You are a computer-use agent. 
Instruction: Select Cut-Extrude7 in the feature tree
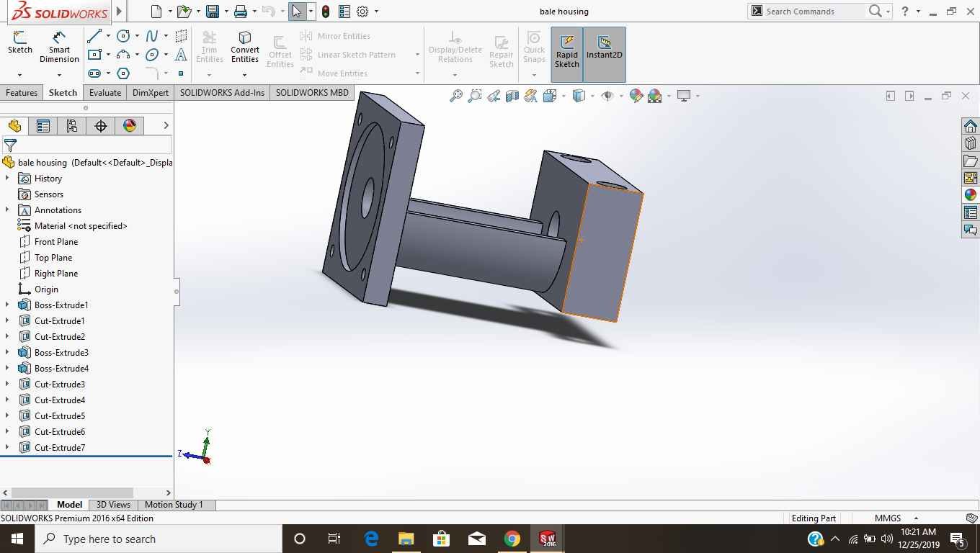[x=60, y=447]
